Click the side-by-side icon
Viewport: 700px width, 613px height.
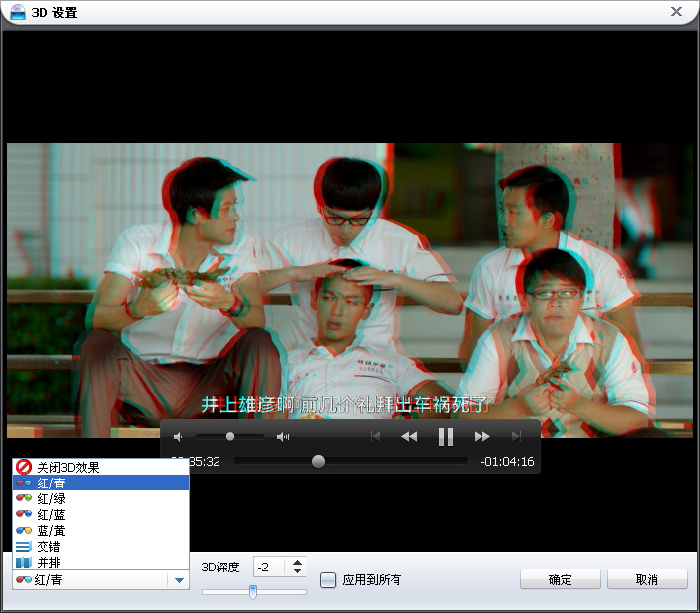tap(23, 562)
